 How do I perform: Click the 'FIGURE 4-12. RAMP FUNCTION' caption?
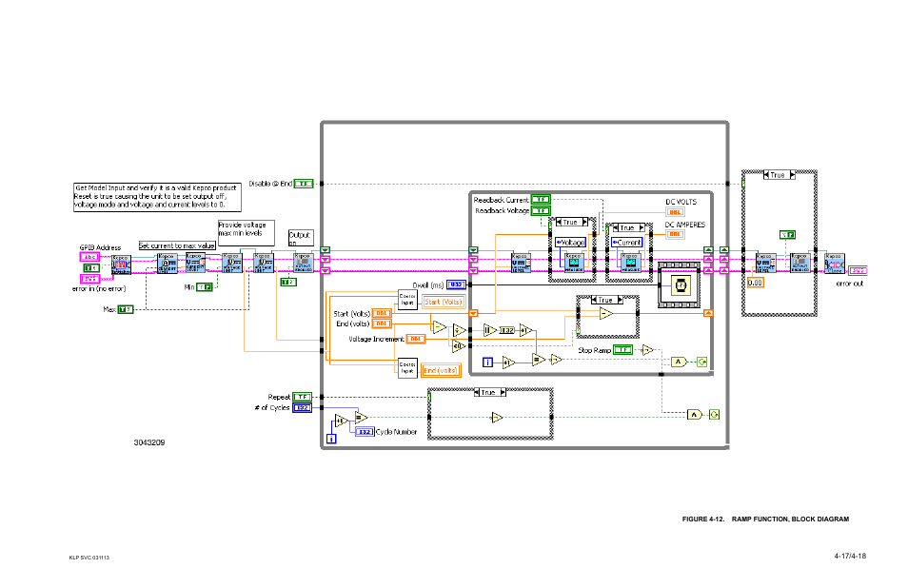coord(765,519)
